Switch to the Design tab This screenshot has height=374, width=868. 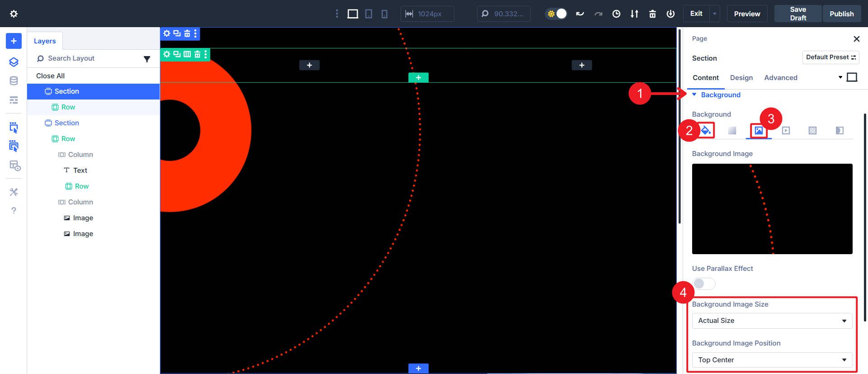741,78
